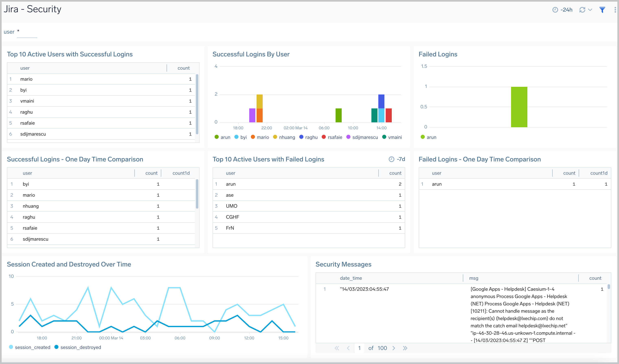Toggle the rsafaie legend item
The width and height of the screenshot is (619, 364).
pyautogui.click(x=332, y=137)
